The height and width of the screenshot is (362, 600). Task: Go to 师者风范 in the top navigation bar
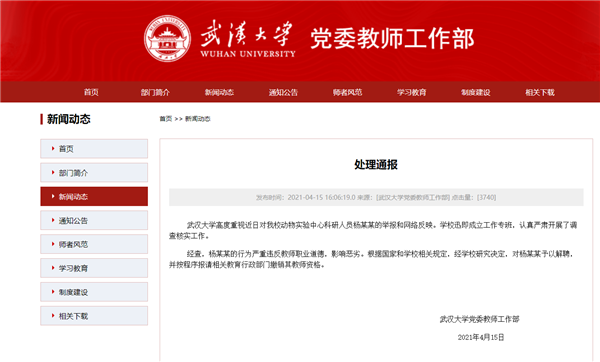coord(347,92)
